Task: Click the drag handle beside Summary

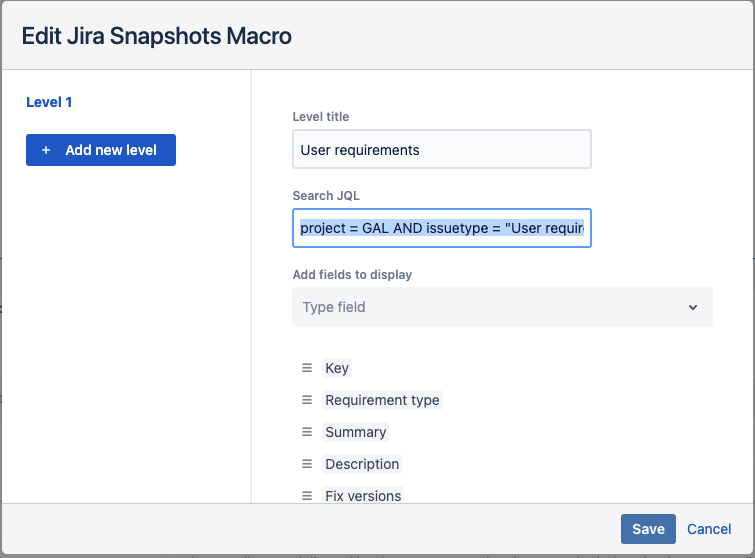Action: click(307, 432)
